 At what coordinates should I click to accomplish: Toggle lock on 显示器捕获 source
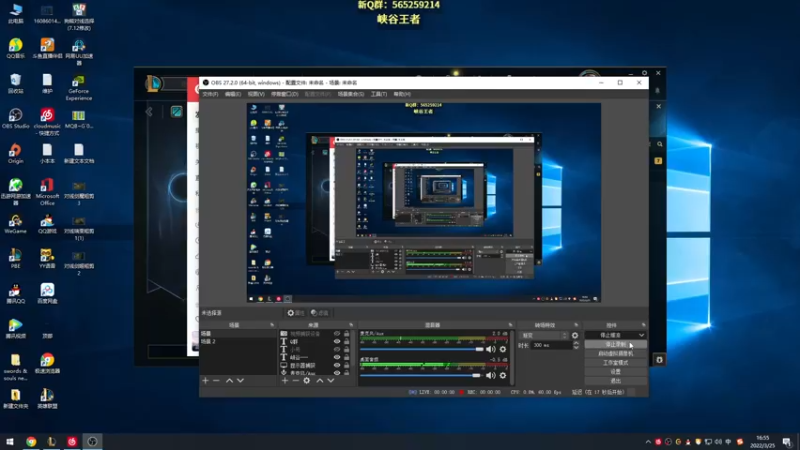347,365
